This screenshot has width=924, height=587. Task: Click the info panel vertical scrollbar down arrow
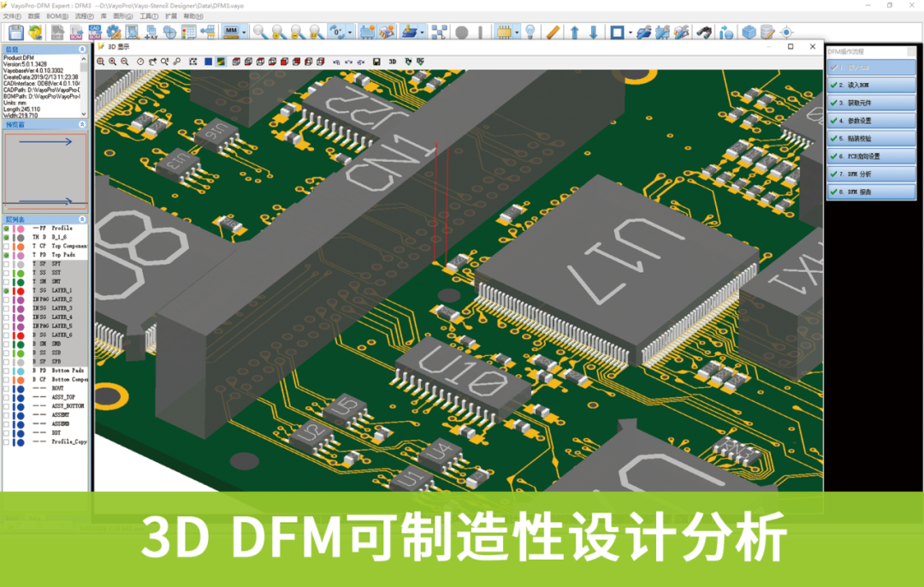(x=84, y=114)
